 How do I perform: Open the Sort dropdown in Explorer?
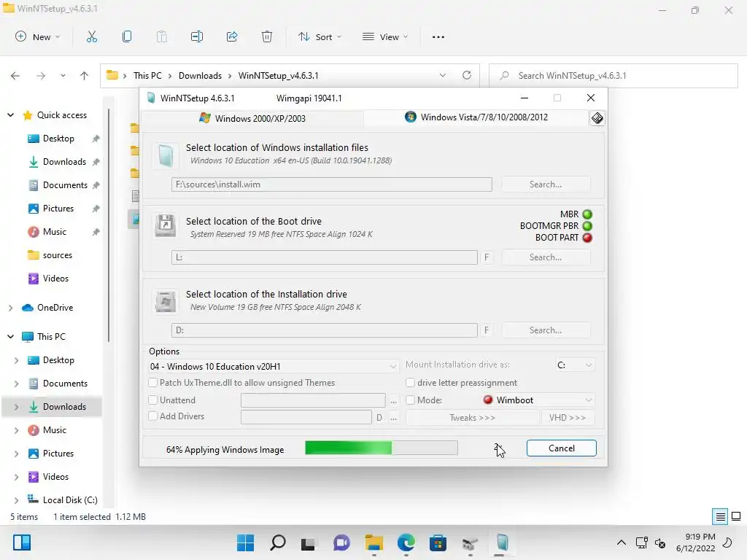(x=320, y=36)
